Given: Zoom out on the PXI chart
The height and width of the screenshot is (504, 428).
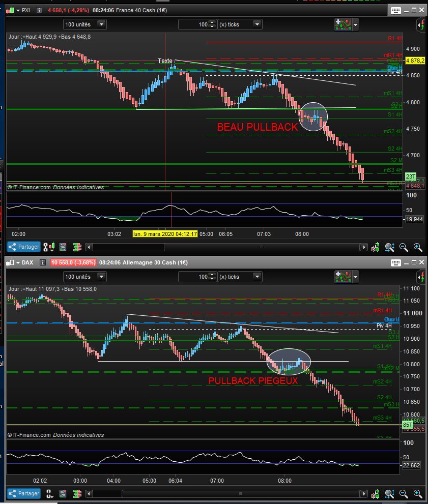Looking at the screenshot, I should [x=404, y=247].
